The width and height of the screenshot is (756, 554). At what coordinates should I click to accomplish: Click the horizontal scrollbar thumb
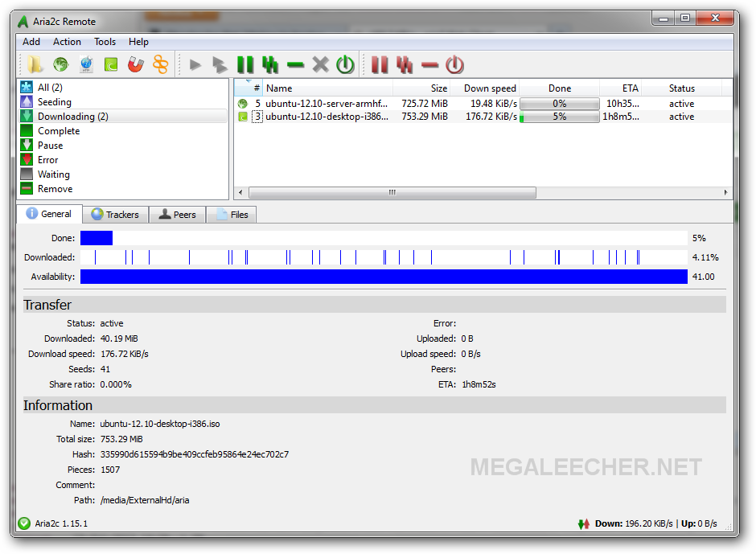click(x=392, y=192)
